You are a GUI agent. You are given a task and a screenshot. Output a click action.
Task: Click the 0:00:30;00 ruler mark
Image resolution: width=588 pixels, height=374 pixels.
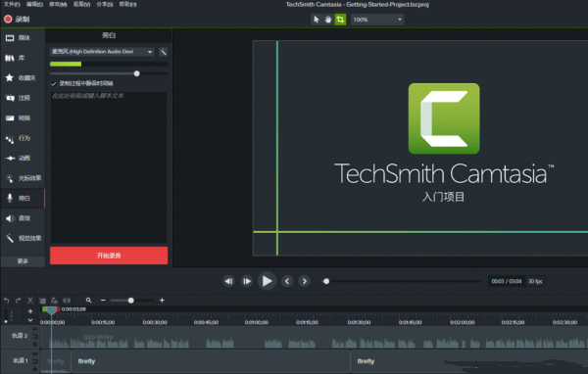pyautogui.click(x=155, y=322)
